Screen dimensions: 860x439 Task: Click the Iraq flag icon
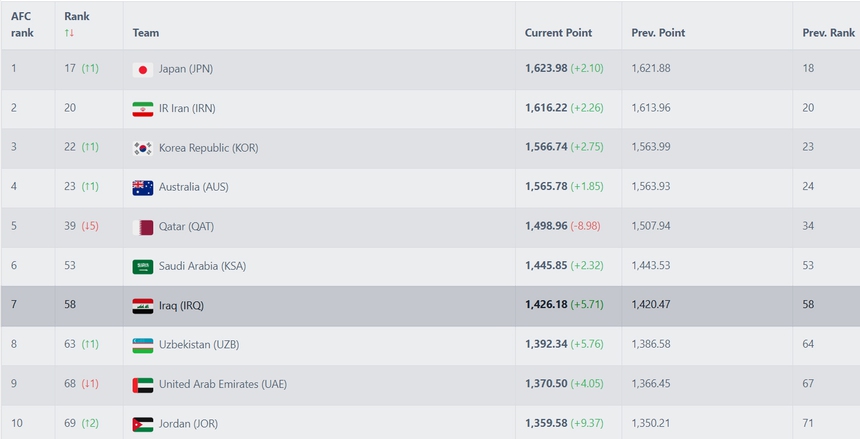(x=142, y=306)
